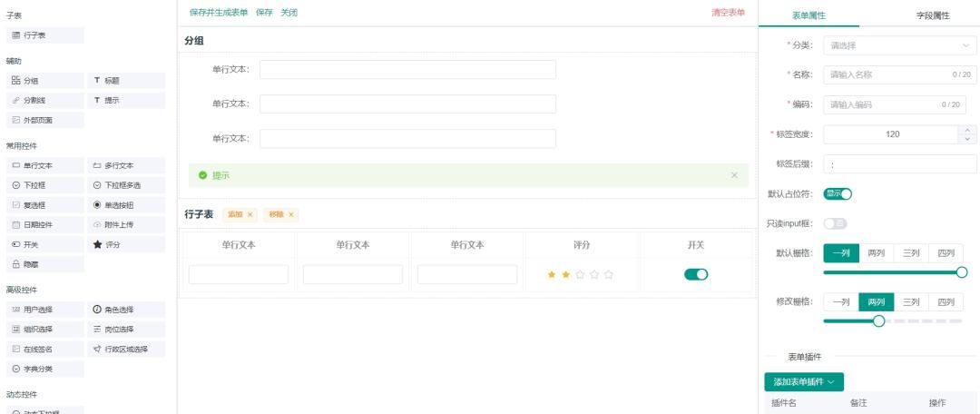Select the 字典分类 dictionary category control
Image resolution: width=980 pixels, height=414 pixels.
tap(45, 369)
